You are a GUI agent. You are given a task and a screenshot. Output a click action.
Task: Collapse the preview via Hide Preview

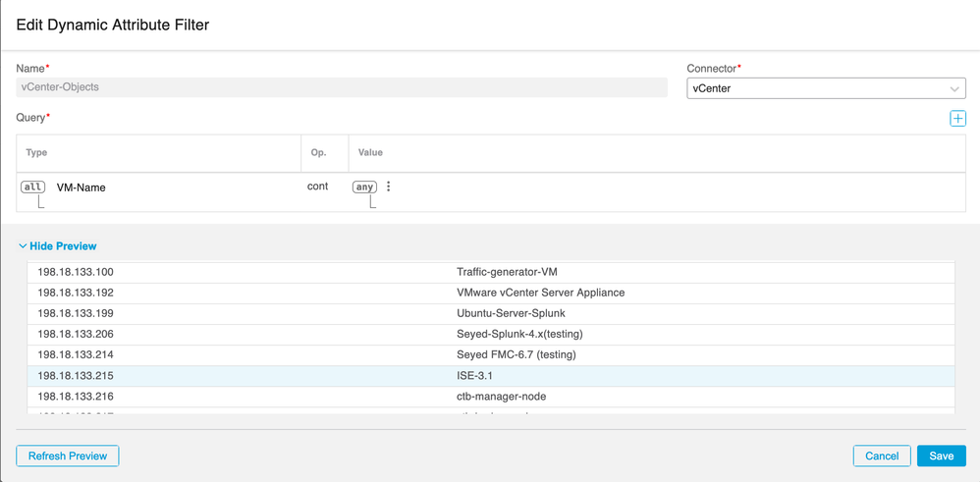pos(58,246)
